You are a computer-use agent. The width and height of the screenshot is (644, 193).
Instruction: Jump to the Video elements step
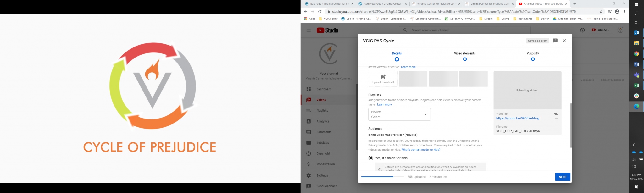(465, 59)
